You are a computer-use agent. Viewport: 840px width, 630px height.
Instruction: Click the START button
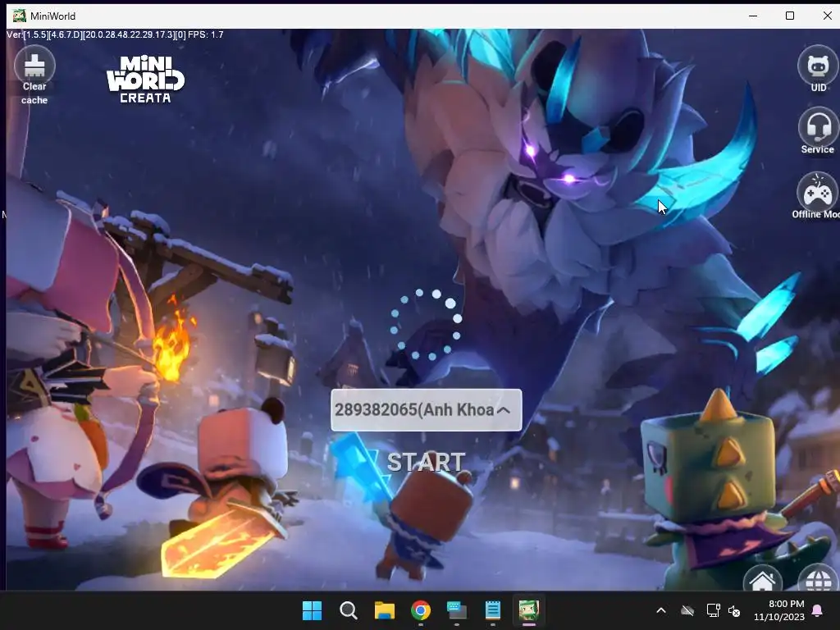click(x=426, y=462)
